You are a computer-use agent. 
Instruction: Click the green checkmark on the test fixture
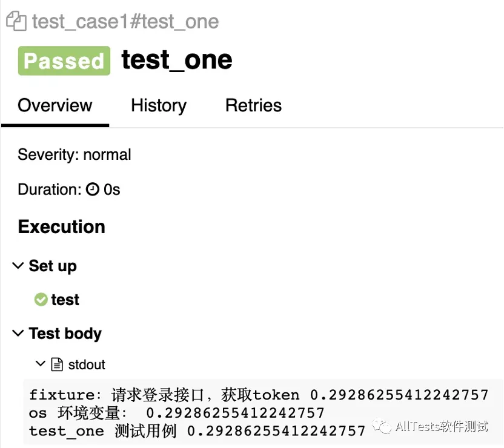(41, 300)
